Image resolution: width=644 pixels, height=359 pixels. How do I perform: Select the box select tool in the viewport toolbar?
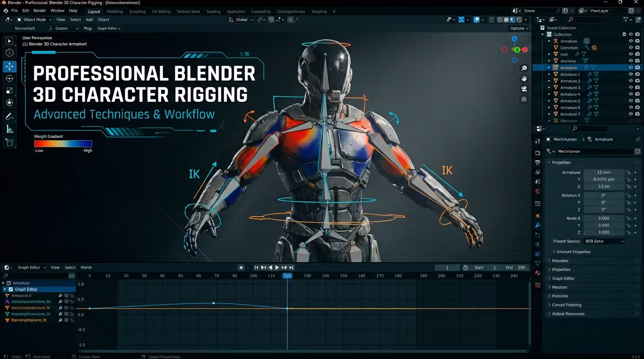tap(9, 42)
